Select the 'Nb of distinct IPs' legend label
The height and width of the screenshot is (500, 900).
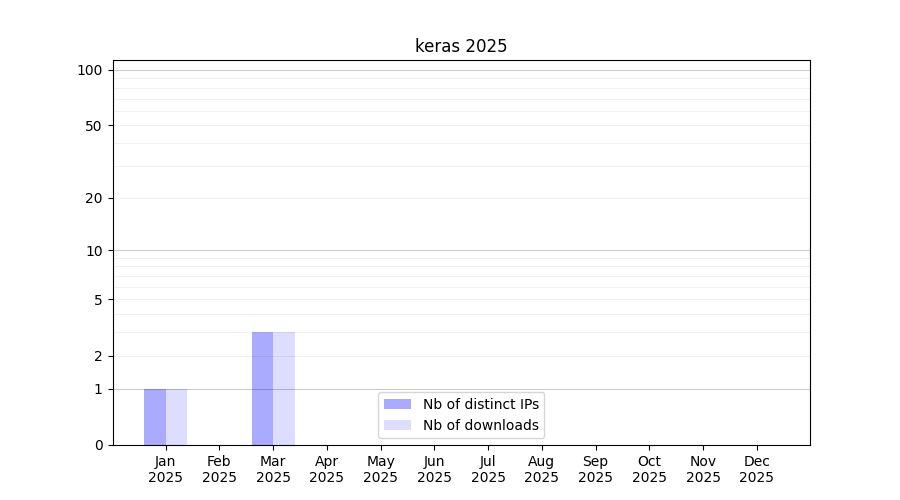[x=480, y=404]
